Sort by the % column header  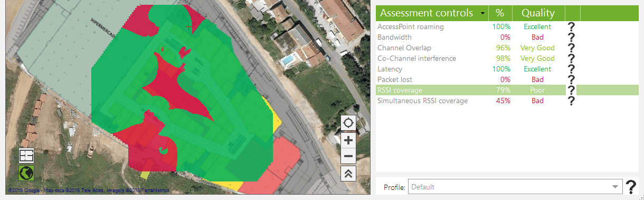point(500,13)
